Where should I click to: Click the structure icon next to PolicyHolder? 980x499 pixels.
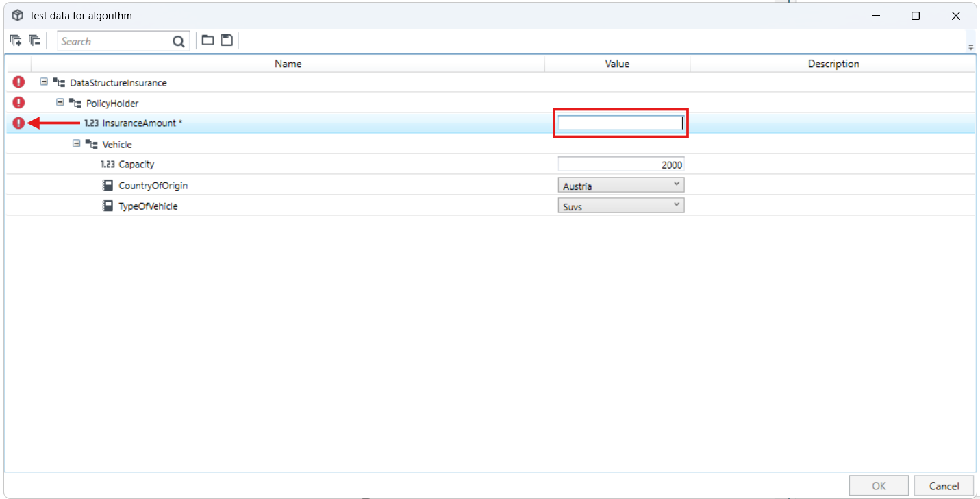(75, 103)
